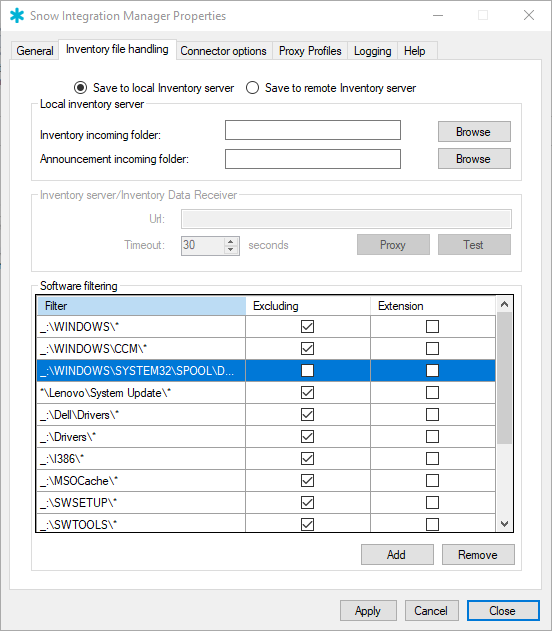This screenshot has height=631, width=552.
Task: Cancel the properties dialog
Action: [431, 610]
